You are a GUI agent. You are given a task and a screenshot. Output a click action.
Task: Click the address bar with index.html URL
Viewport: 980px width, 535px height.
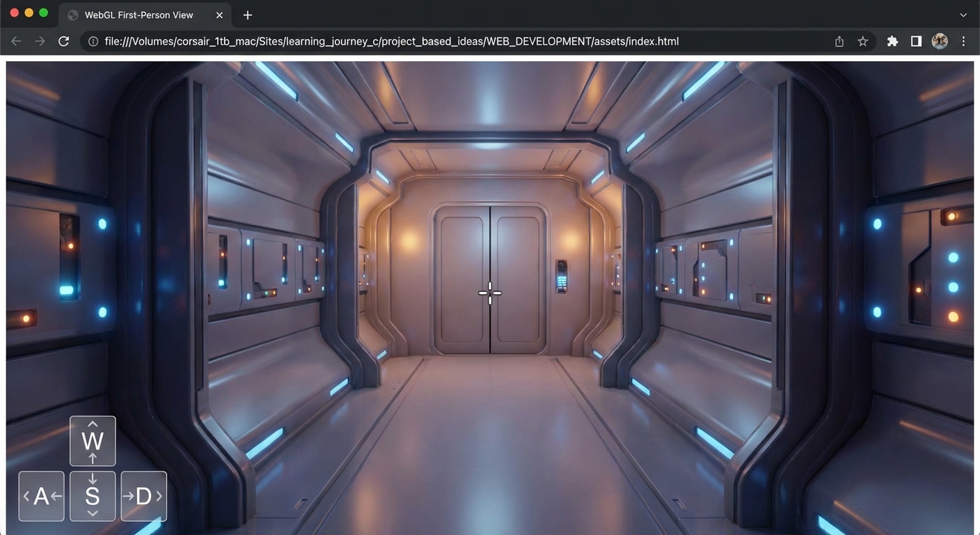point(418,41)
